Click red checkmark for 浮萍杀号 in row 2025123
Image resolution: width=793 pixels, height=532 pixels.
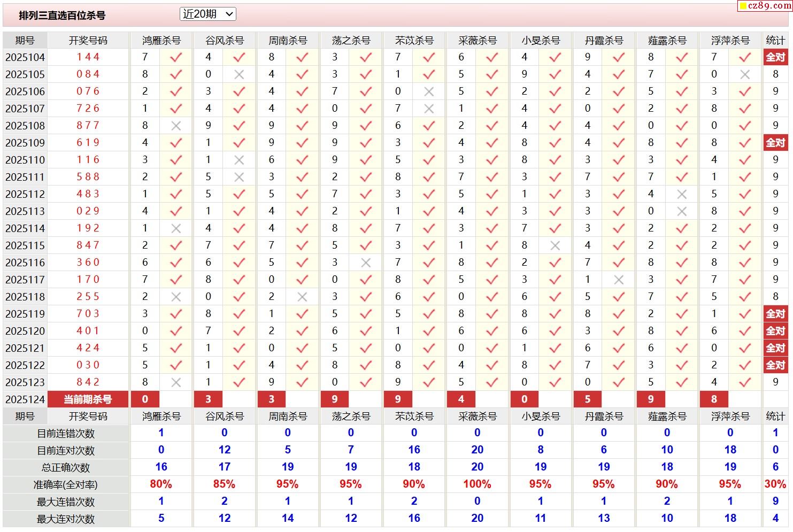[745, 382]
